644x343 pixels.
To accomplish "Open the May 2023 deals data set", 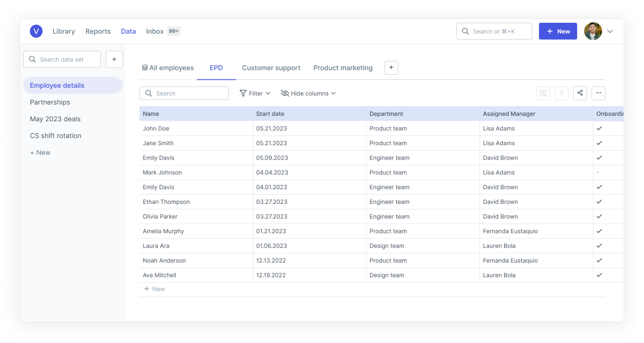I will tap(55, 119).
